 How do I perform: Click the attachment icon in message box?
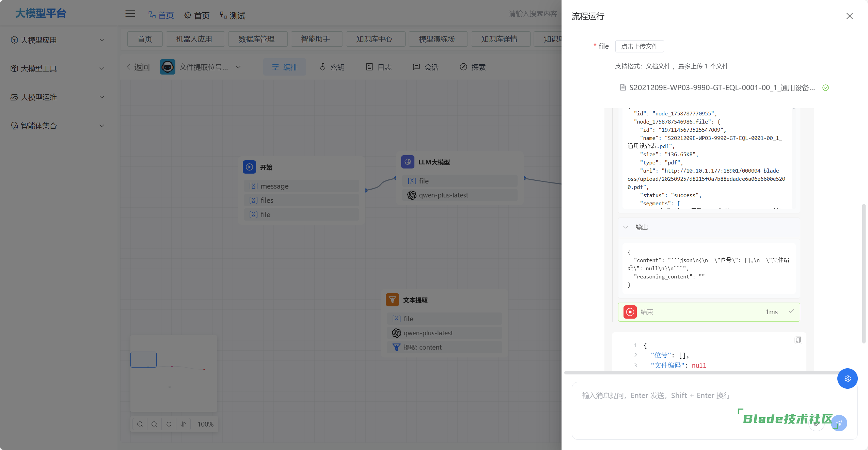(x=816, y=423)
